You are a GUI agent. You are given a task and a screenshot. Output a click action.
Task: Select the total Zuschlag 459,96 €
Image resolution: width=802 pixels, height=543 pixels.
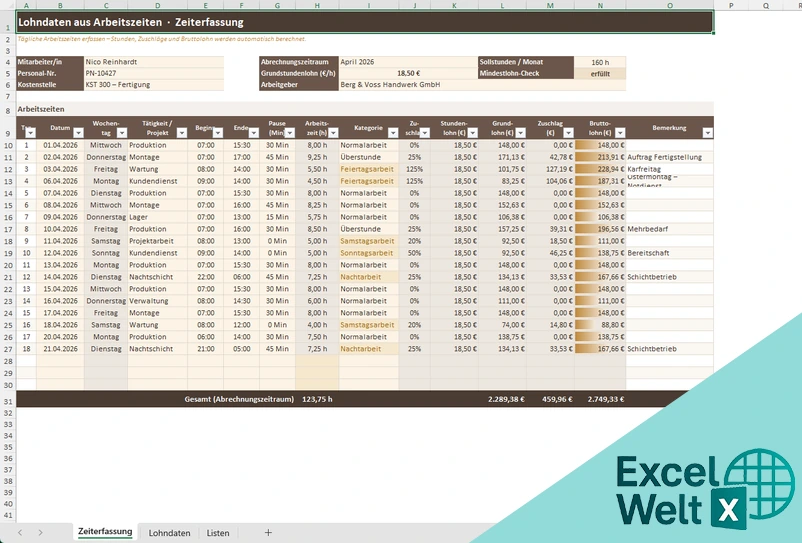(x=550, y=399)
